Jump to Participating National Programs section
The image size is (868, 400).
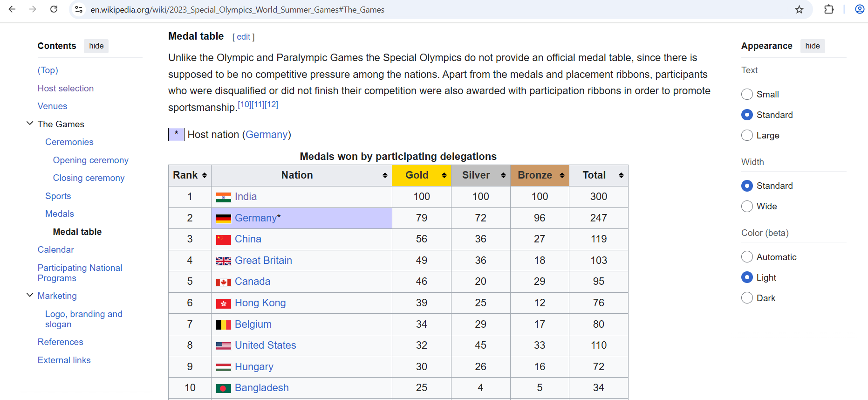(x=80, y=273)
